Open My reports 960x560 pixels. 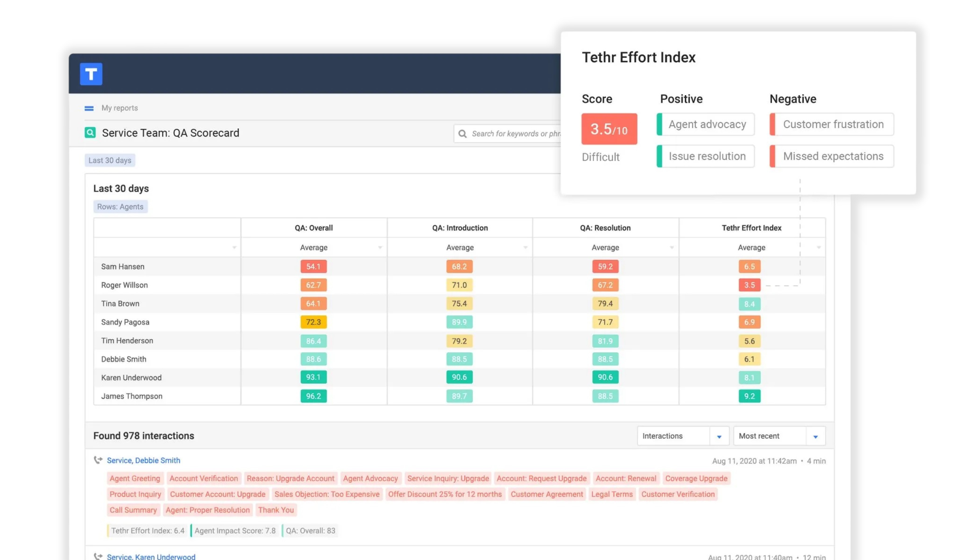pyautogui.click(x=120, y=108)
